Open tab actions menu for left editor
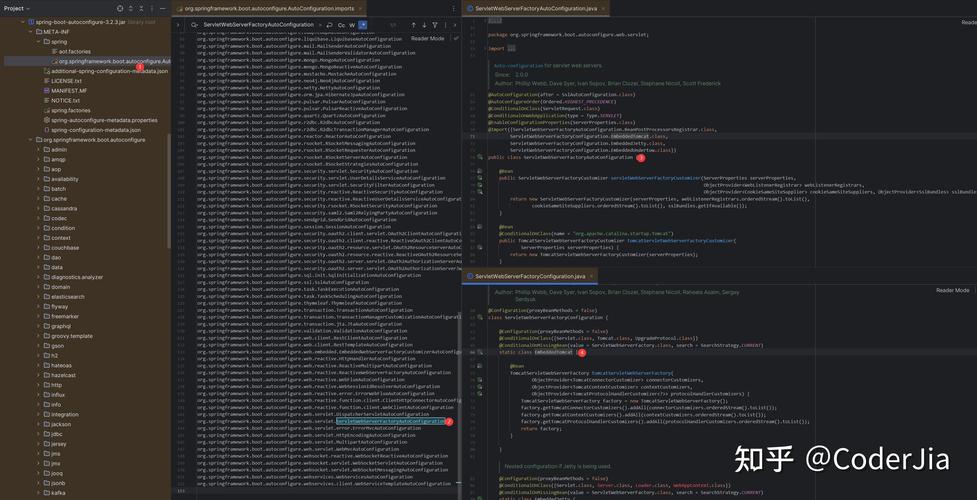This screenshot has width=977, height=500. pos(454,9)
